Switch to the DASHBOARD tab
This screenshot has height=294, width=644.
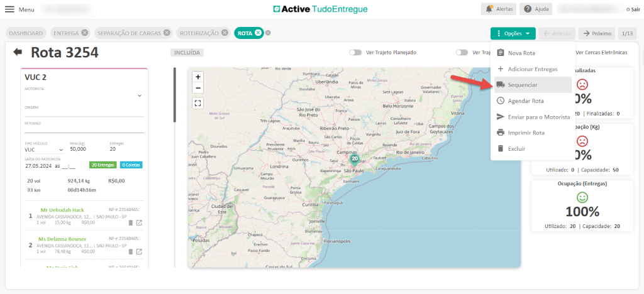[26, 33]
